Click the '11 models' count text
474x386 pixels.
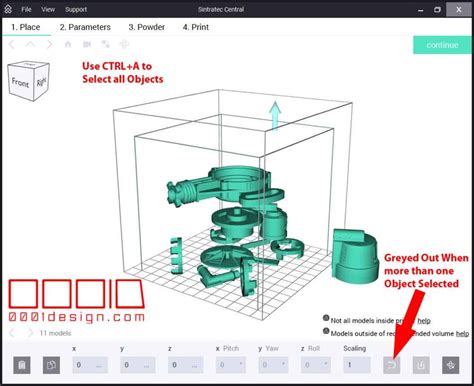tap(55, 333)
